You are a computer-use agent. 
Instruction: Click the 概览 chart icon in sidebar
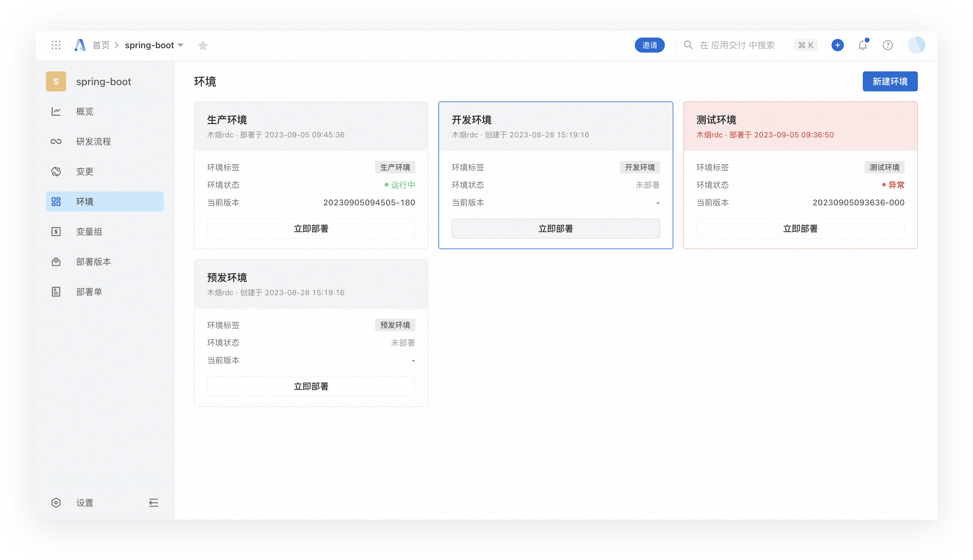click(x=56, y=111)
